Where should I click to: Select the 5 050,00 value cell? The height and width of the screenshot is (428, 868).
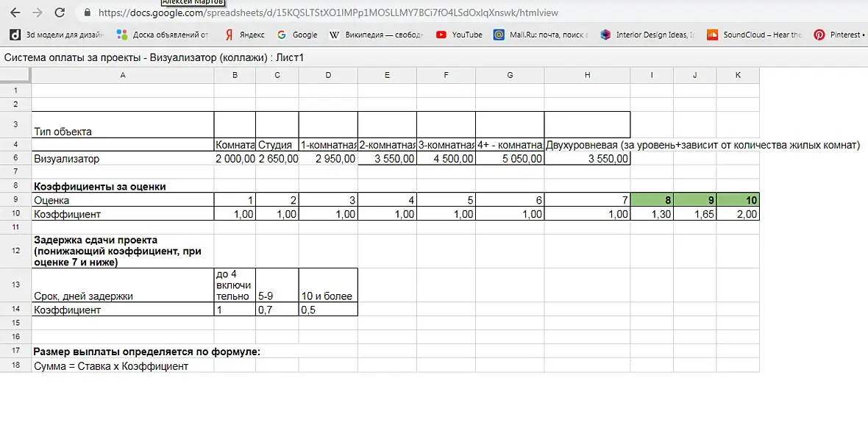point(510,159)
